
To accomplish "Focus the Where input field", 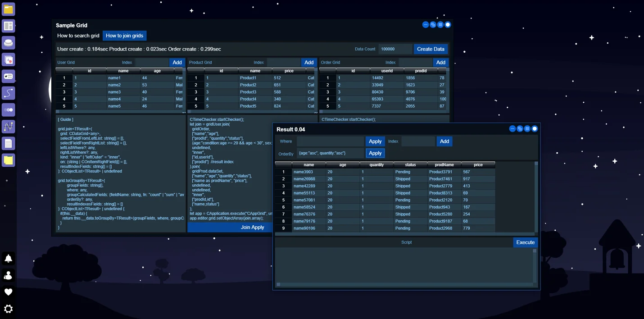I will point(330,141).
